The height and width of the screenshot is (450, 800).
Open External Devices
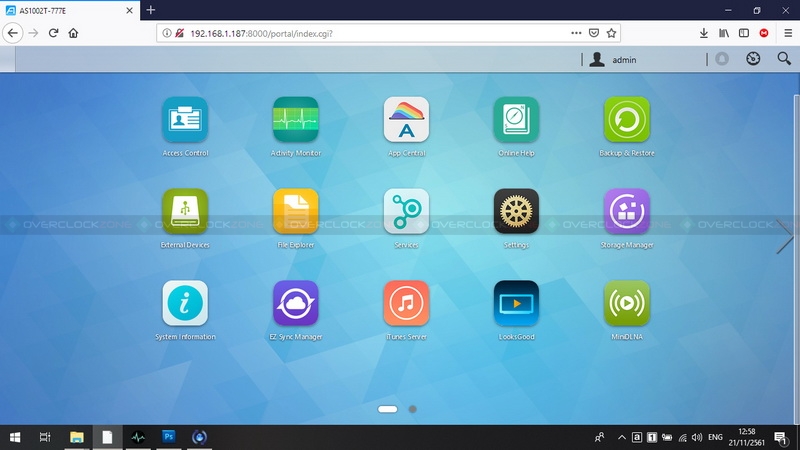185,211
